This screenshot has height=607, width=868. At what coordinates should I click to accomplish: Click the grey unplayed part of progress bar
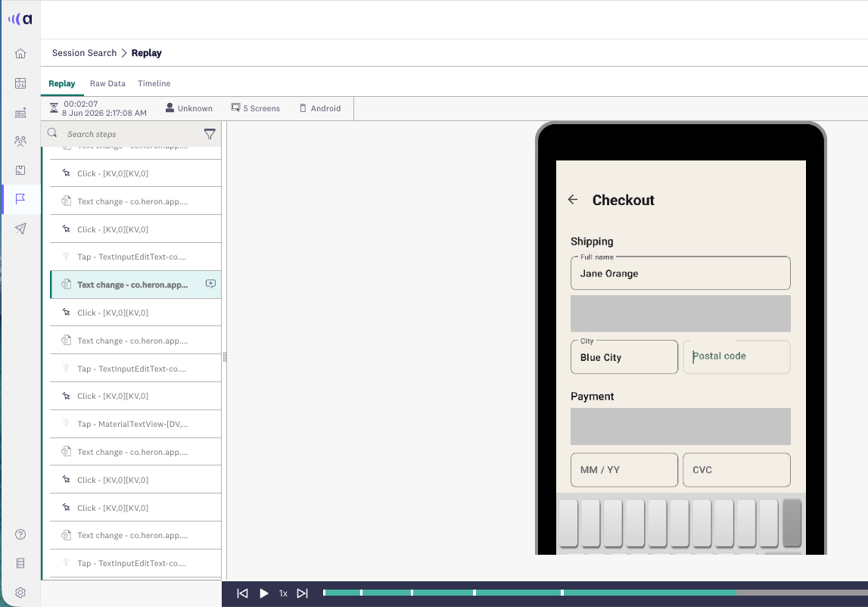click(802, 593)
